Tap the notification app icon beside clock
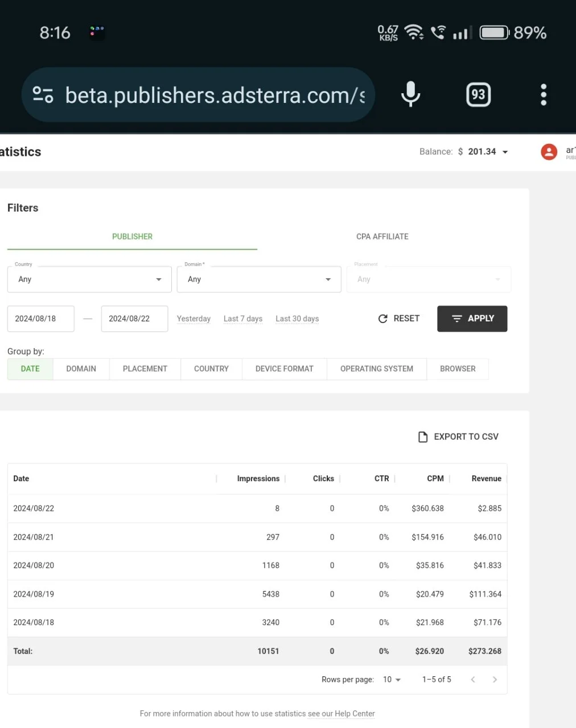 coord(97,31)
